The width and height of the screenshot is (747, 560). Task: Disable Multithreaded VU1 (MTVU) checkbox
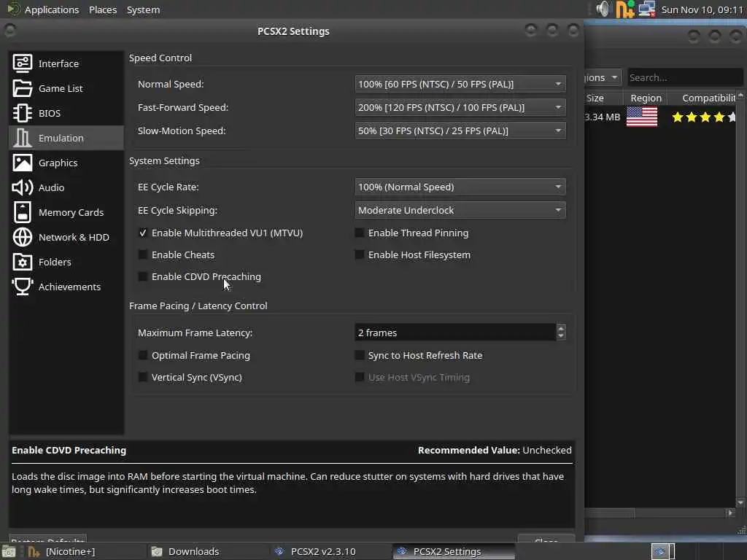(142, 233)
